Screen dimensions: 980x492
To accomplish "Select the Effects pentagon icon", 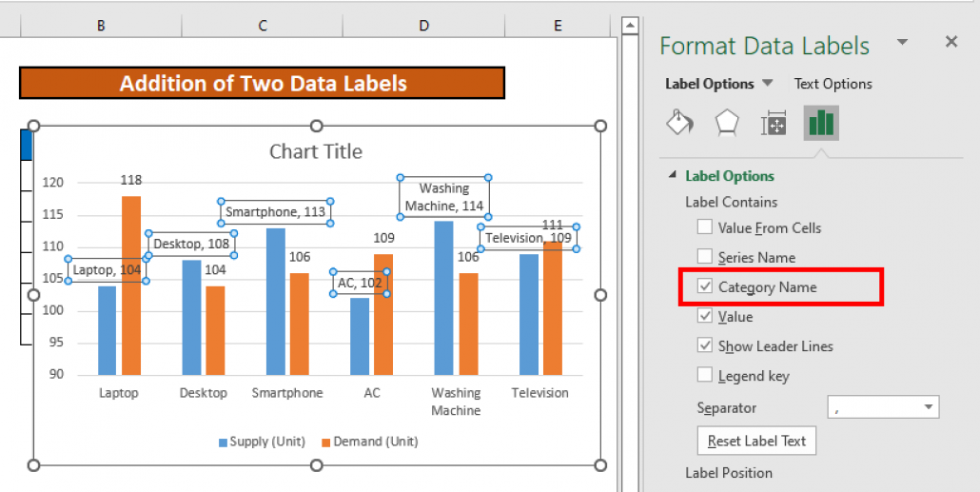I will pos(727,124).
